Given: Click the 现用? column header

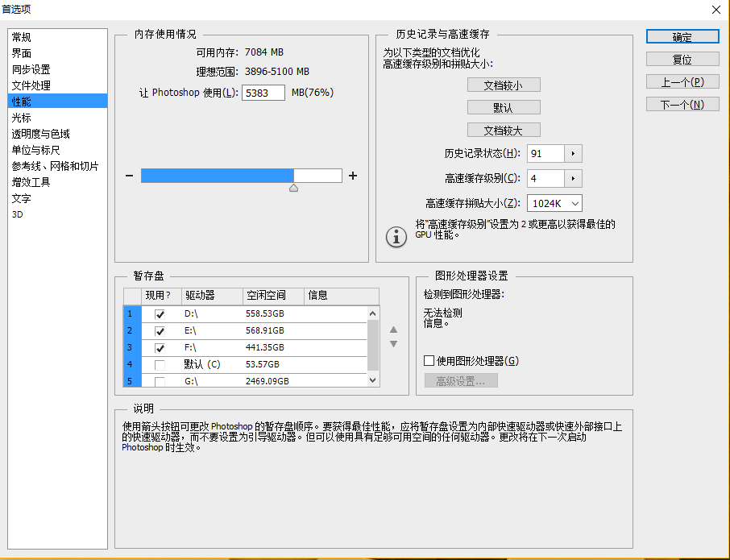Looking at the screenshot, I should coord(161,296).
